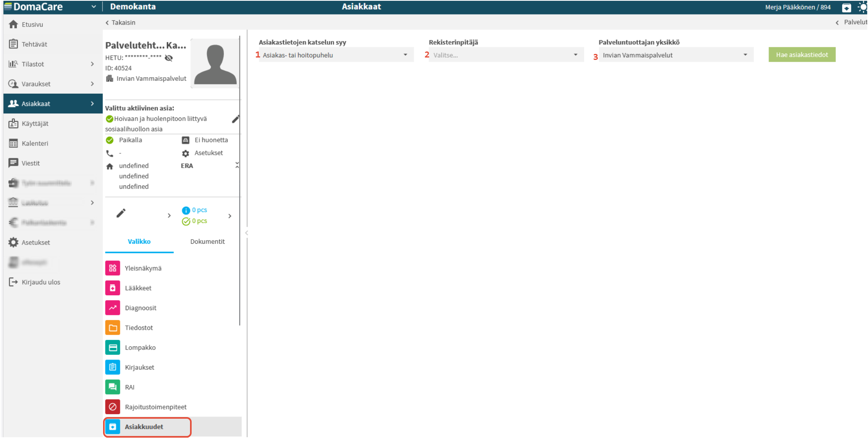Click the RAI chat icon
This screenshot has height=438, width=868.
[x=113, y=387]
